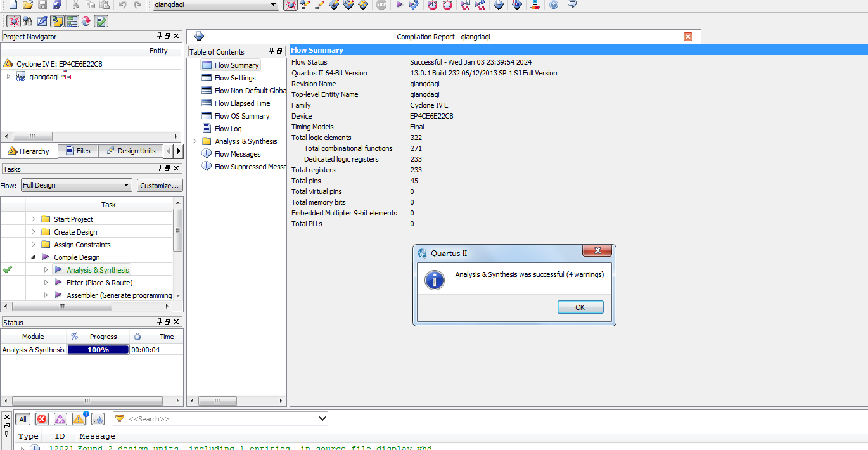
Task: Expand Analysis & Synthesis report folder
Action: coord(195,141)
